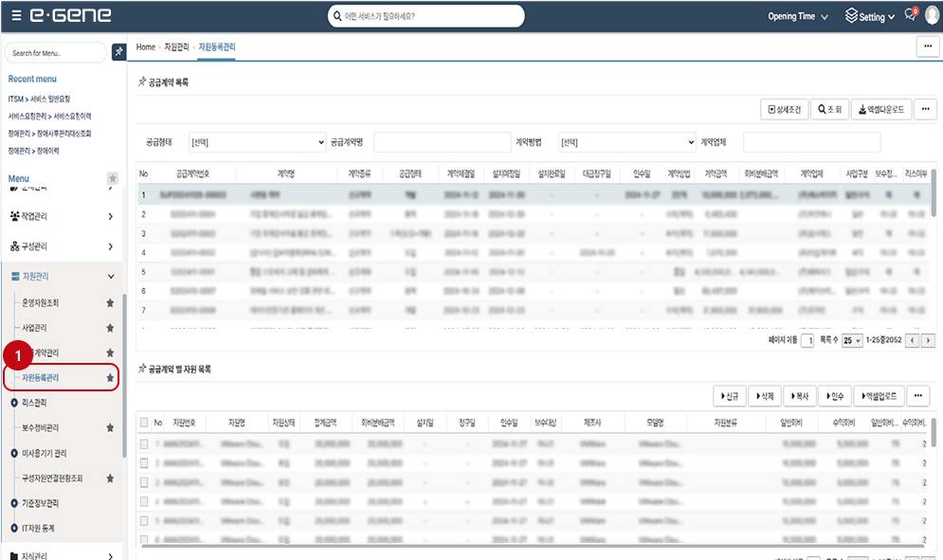Screen dimensions: 943x560
Task: Click the 신규 button
Action: [x=728, y=395]
